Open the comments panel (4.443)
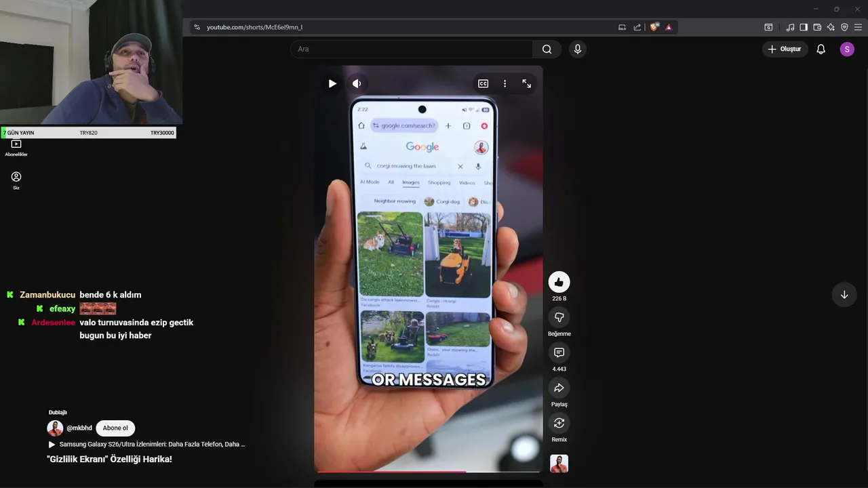This screenshot has height=488, width=868. click(x=559, y=352)
